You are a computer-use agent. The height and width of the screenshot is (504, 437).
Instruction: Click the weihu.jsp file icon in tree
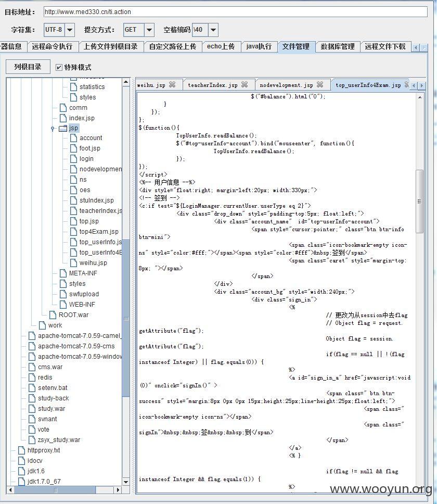click(x=73, y=262)
